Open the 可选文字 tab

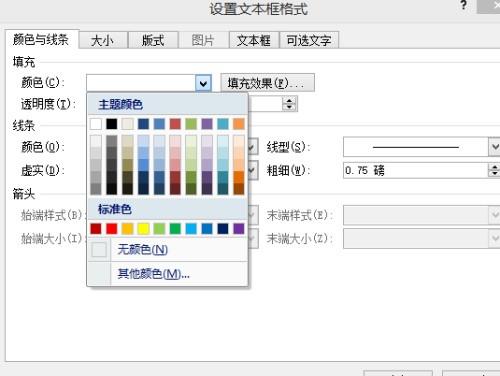click(x=309, y=40)
